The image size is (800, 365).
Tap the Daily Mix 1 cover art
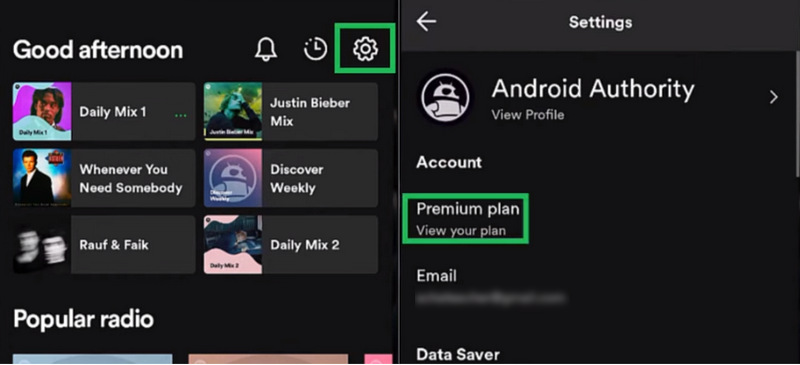click(42, 111)
